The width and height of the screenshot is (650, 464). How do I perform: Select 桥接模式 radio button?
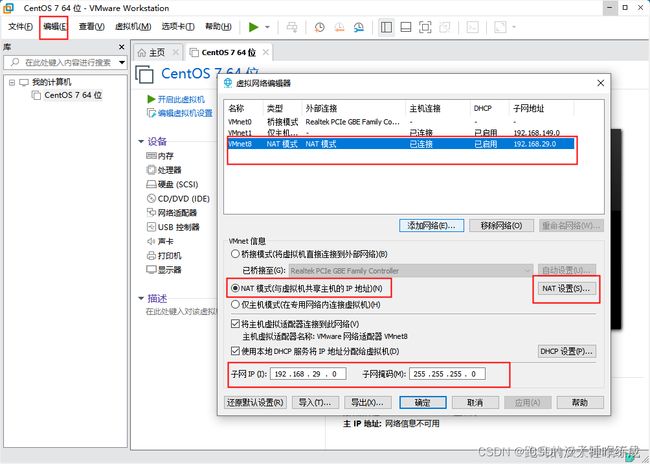pos(235,254)
